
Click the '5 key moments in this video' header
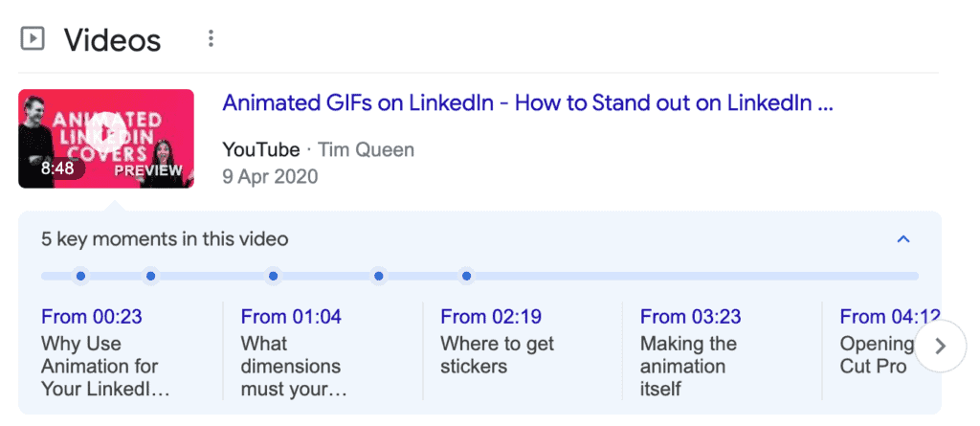[x=165, y=239]
